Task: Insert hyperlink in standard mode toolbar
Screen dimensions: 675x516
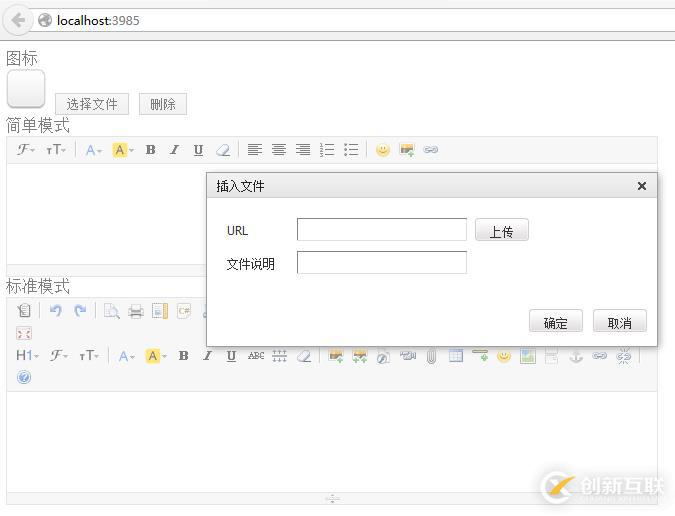Action: (x=600, y=355)
